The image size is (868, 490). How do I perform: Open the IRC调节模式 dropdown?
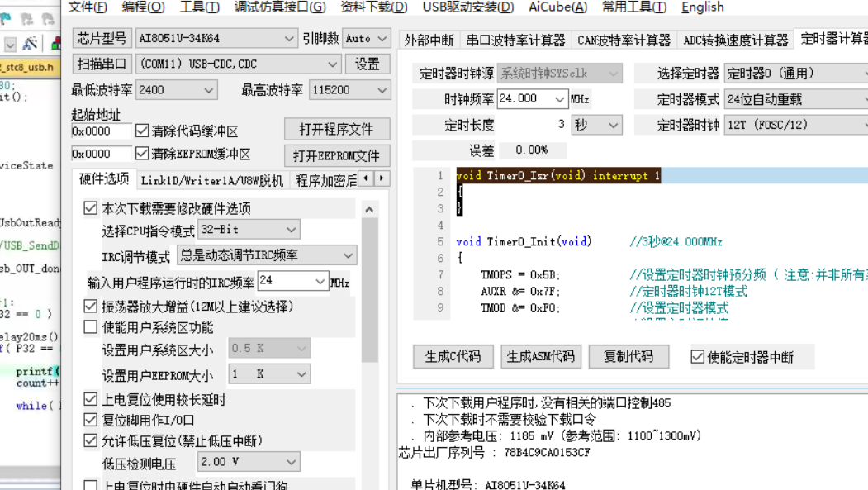click(267, 255)
